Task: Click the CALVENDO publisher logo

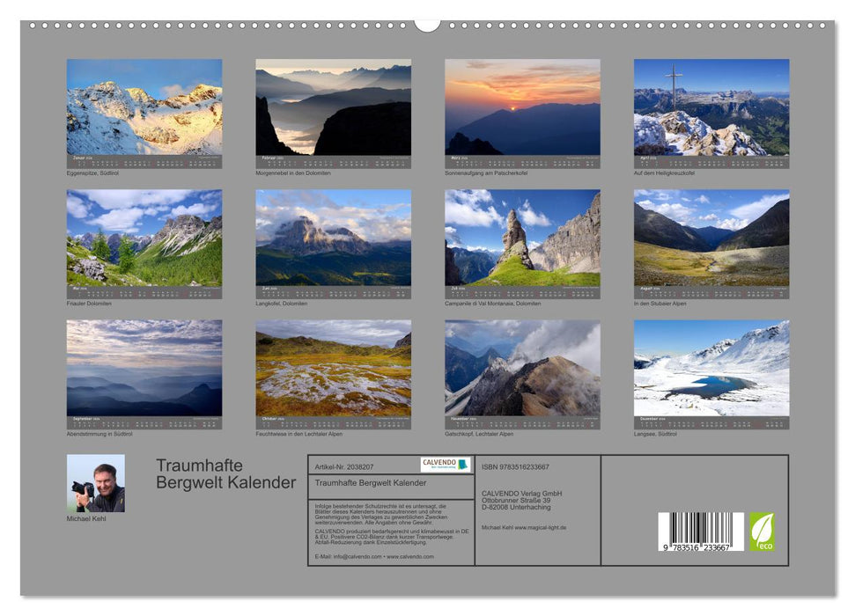Action: coord(446,464)
